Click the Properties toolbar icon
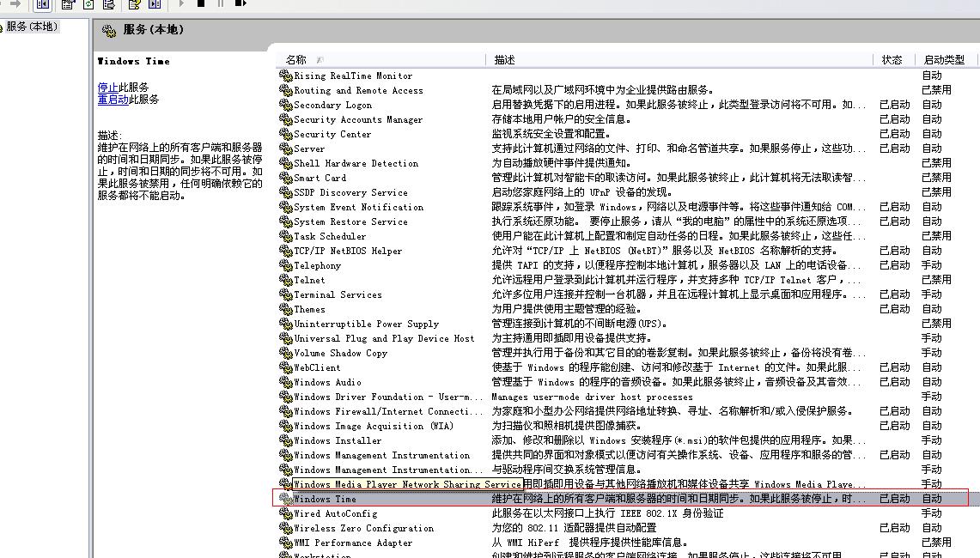 (x=68, y=3)
